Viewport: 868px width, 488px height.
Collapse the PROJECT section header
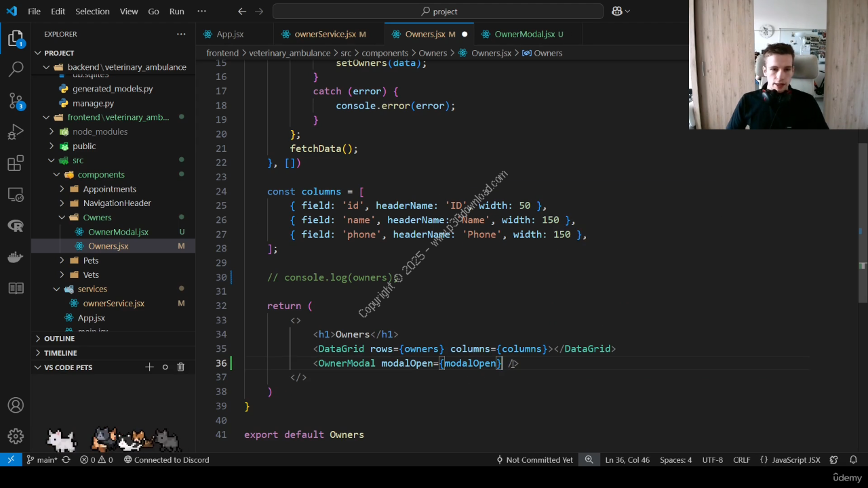tap(59, 53)
